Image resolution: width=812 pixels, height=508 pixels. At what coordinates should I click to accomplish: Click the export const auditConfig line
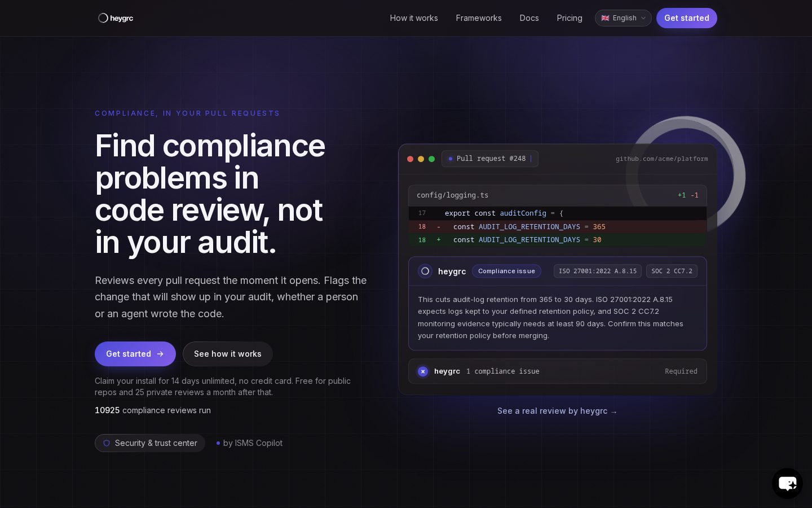pos(558,213)
